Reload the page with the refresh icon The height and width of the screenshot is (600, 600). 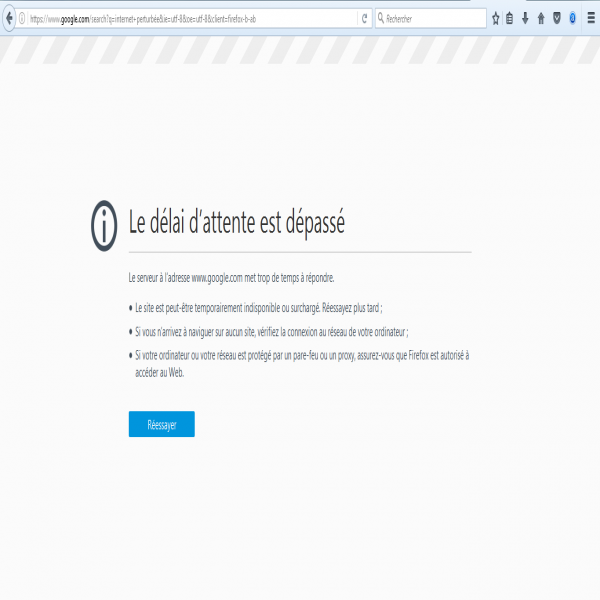pos(364,18)
